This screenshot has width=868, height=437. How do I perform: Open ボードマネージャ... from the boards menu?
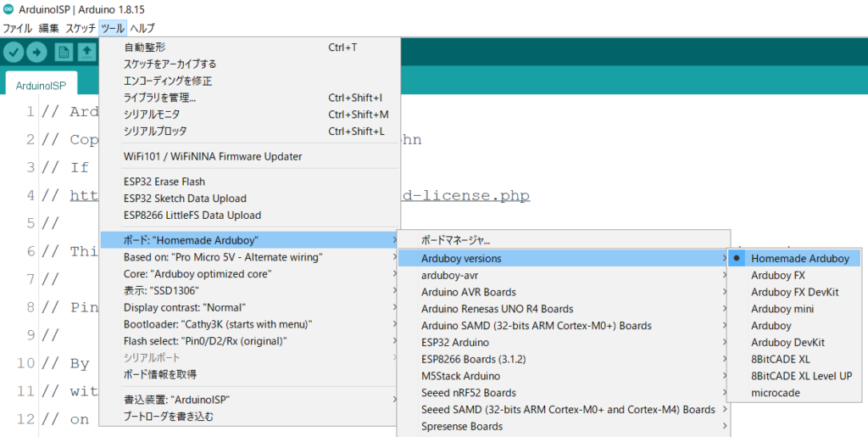point(455,241)
